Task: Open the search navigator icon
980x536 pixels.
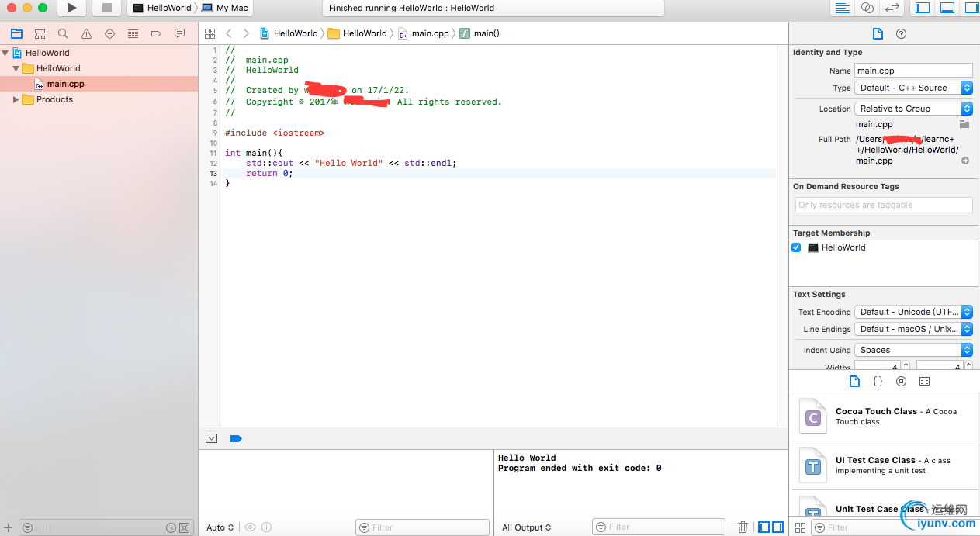Action: pos(63,34)
